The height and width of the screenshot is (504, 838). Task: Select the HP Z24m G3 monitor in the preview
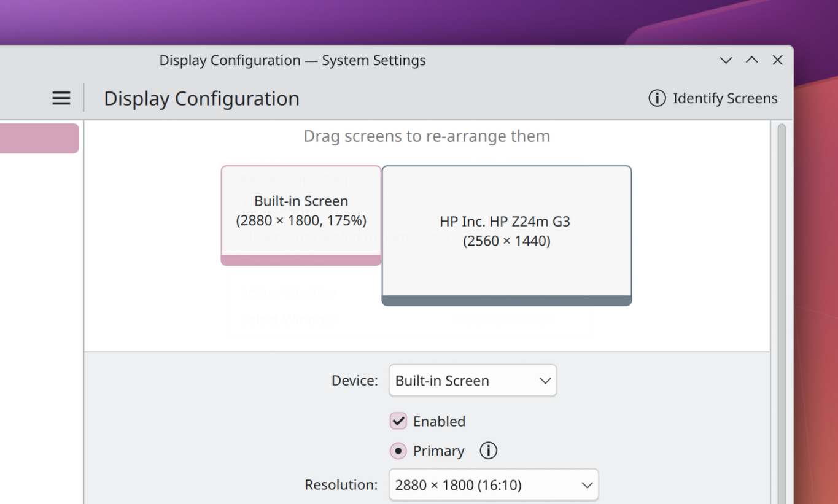(506, 235)
